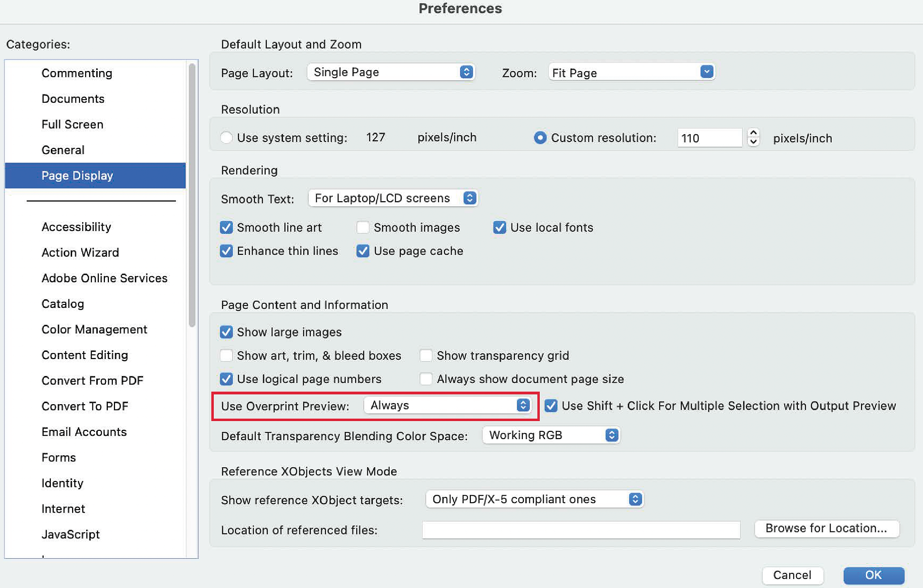Select the Commenting category
Image resolution: width=923 pixels, height=588 pixels.
pos(95,73)
